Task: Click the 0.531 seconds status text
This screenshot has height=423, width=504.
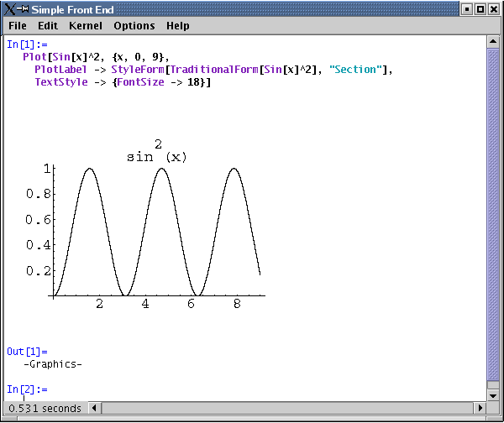Action: (45, 408)
